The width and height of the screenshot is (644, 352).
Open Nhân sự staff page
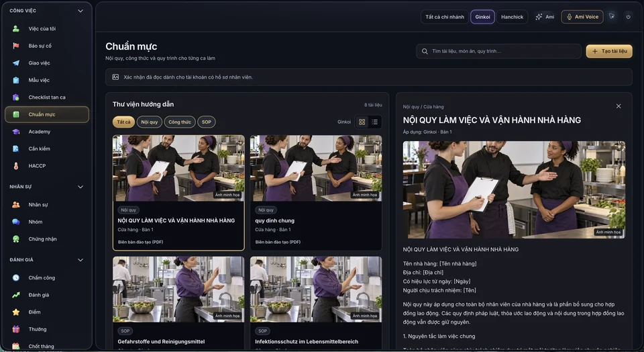pos(46,205)
